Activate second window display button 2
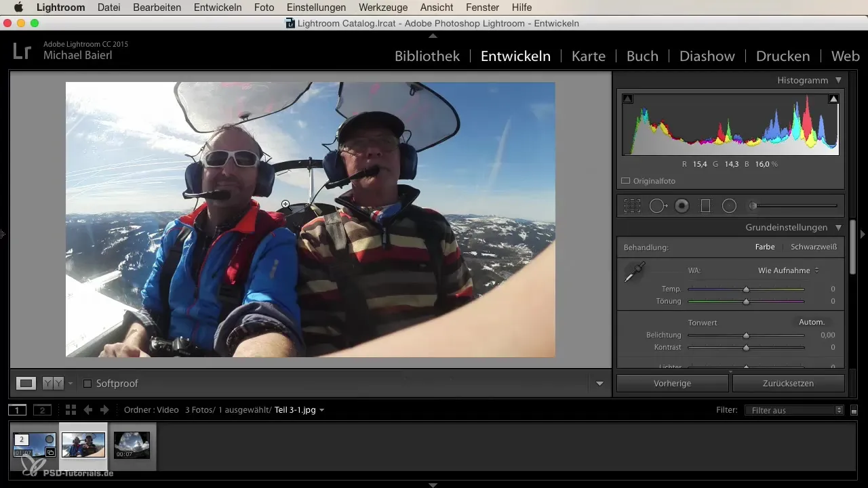Image resolution: width=868 pixels, height=488 pixels. tap(42, 410)
